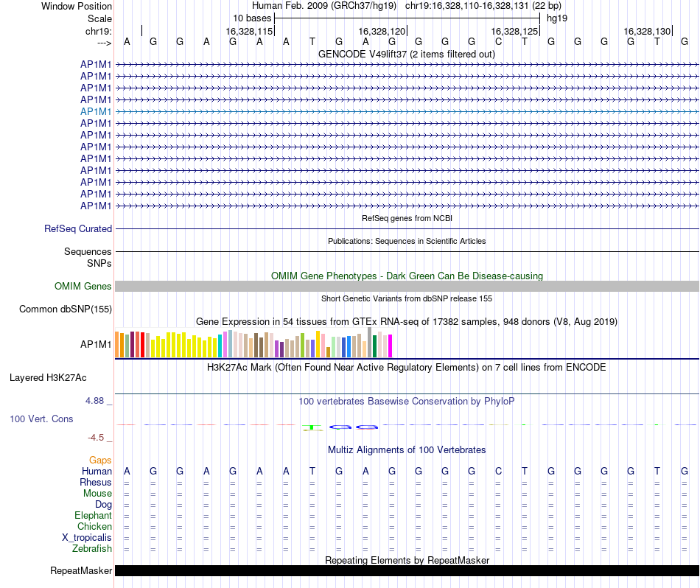The image size is (700, 588).
Task: Click the cyan bar in GTEx expression chart
Action: point(220,346)
